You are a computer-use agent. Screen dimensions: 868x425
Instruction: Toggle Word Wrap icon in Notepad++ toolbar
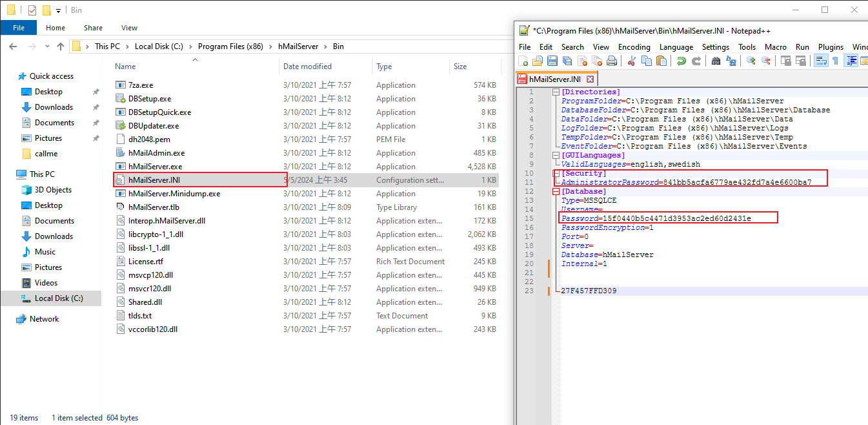[x=821, y=61]
